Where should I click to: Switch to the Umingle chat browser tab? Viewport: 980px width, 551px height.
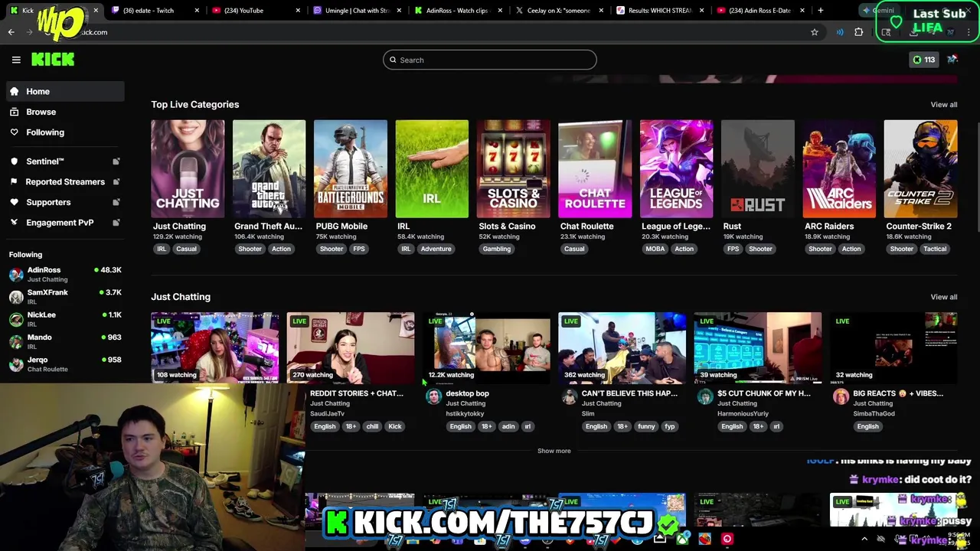(356, 11)
